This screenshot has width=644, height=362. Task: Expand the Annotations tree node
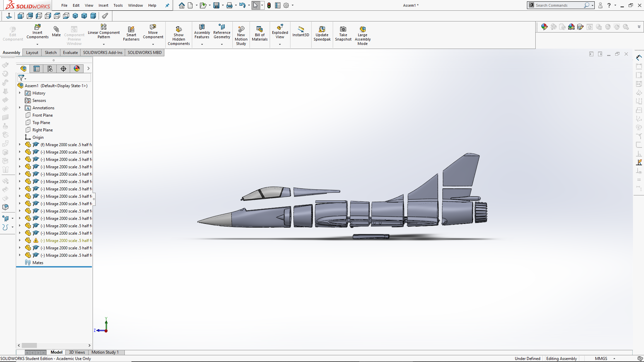(20, 108)
